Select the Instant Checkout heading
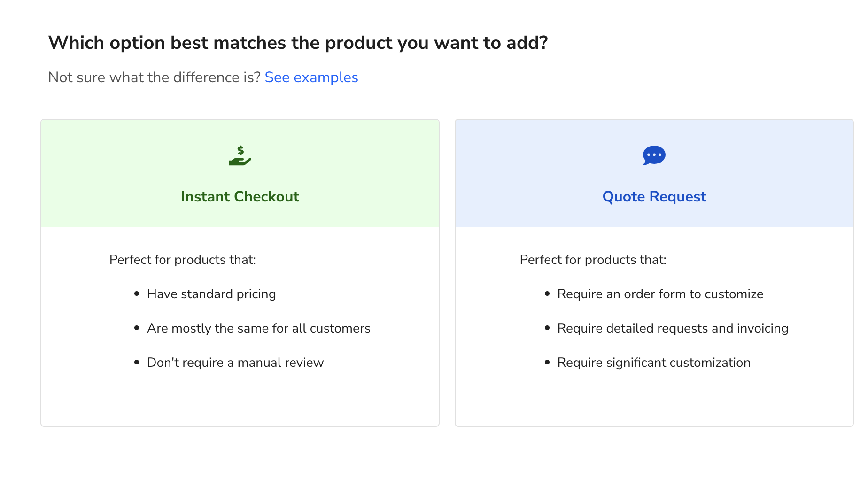 pyautogui.click(x=240, y=196)
